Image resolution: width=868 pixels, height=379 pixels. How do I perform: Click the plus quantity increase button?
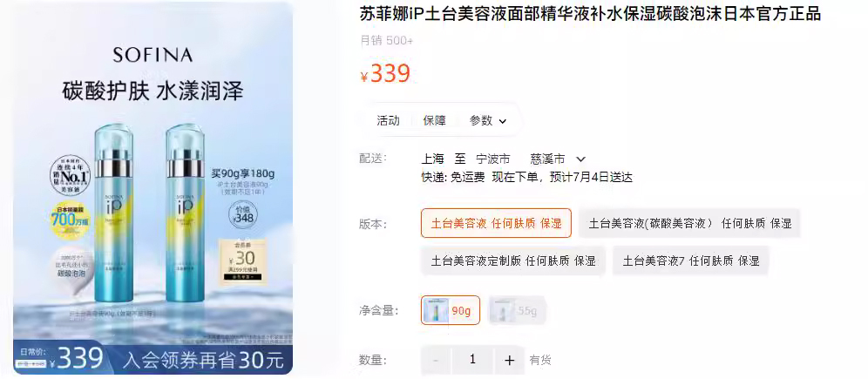(x=509, y=360)
